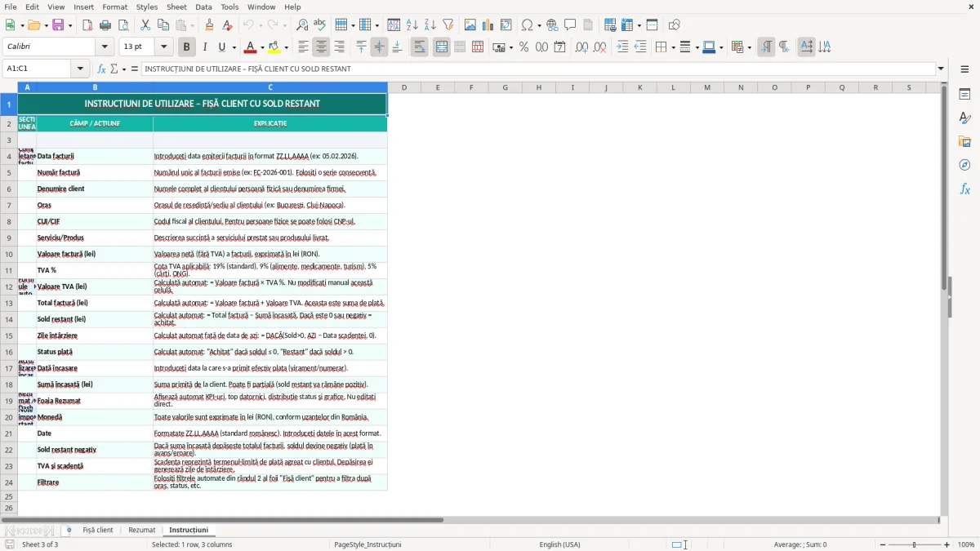The width and height of the screenshot is (980, 551).
Task: Click the formula input line
Action: point(538,69)
